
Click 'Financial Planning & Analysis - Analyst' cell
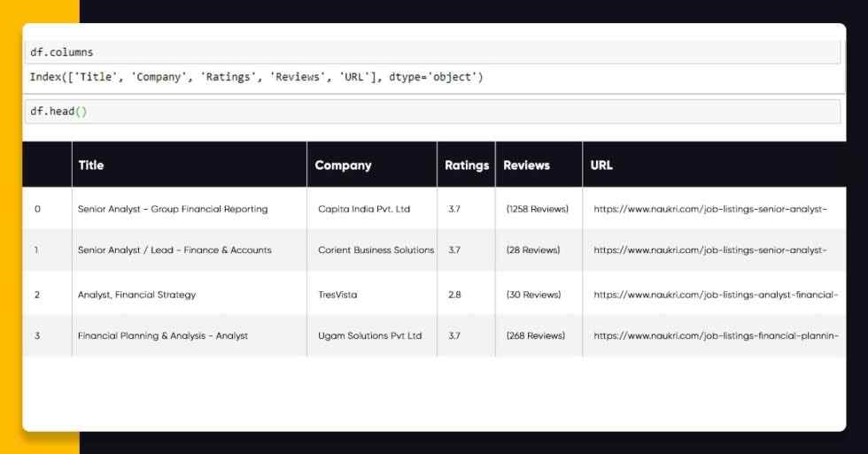(x=163, y=335)
